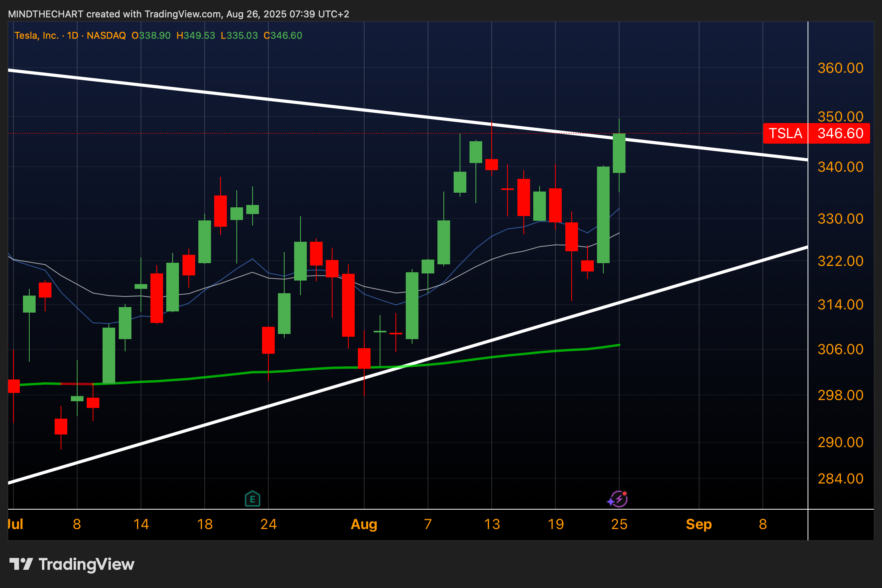Click the red TSLA ticker label
The image size is (882, 588).
point(785,133)
